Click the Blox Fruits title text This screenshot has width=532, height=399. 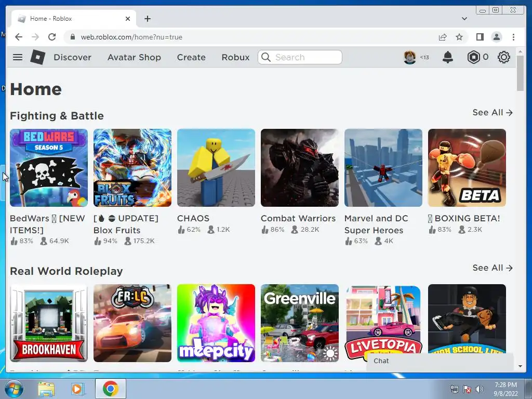(x=126, y=224)
